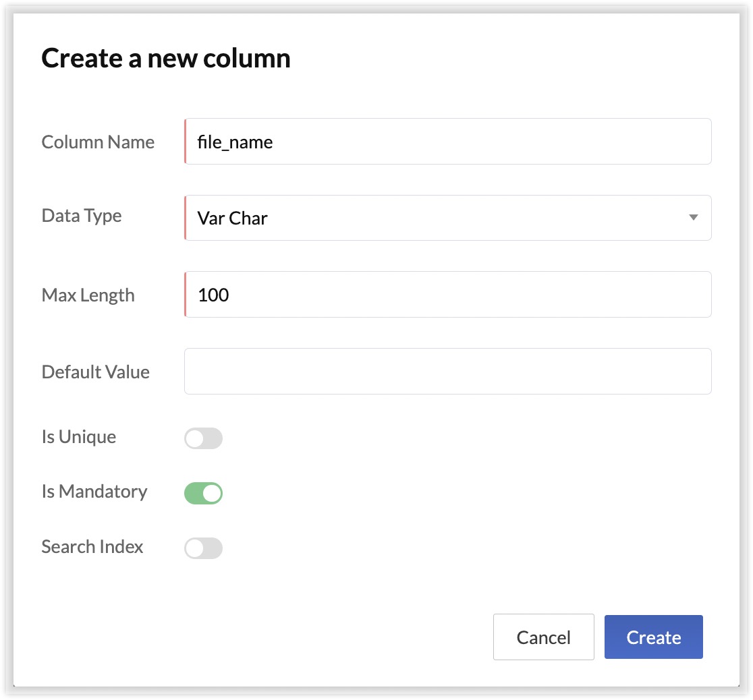Viewport: 753px width, 700px height.
Task: Turn on the Search Index toggle
Action: pos(203,548)
